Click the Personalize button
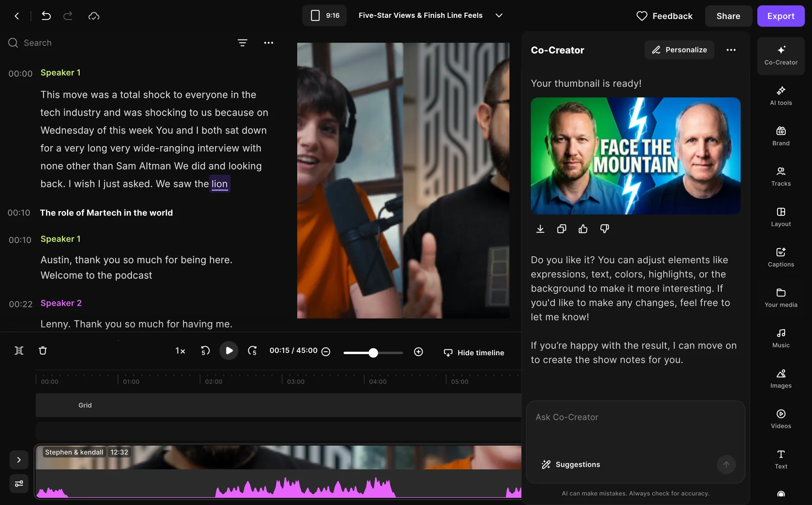Viewport: 812px width, 505px height. pos(679,50)
